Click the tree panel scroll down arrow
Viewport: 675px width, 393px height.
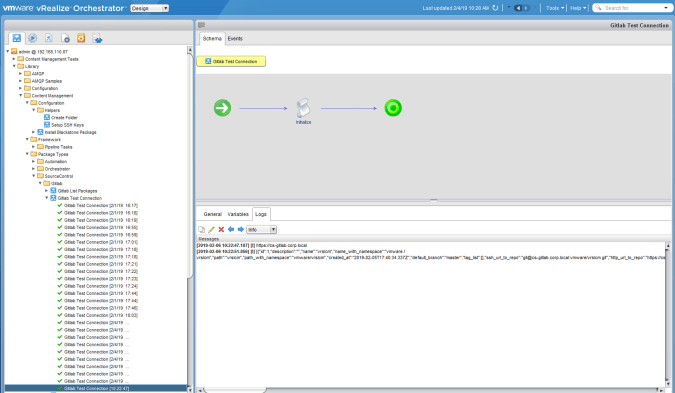coord(189,390)
